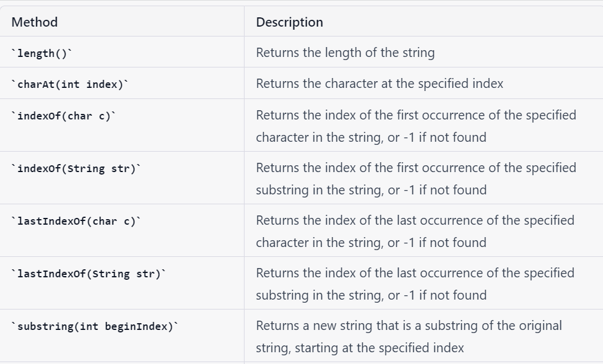The width and height of the screenshot is (603, 364).
Task: Select the lastIndexOf(char c) method cell
Action: click(x=122, y=231)
